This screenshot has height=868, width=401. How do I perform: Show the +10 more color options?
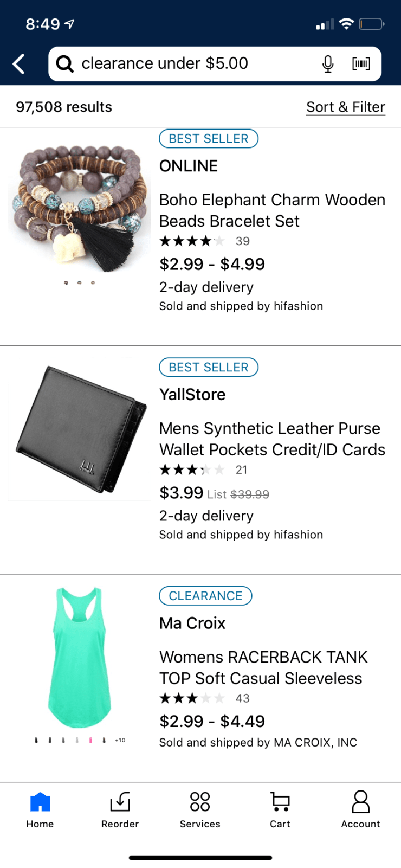[120, 740]
